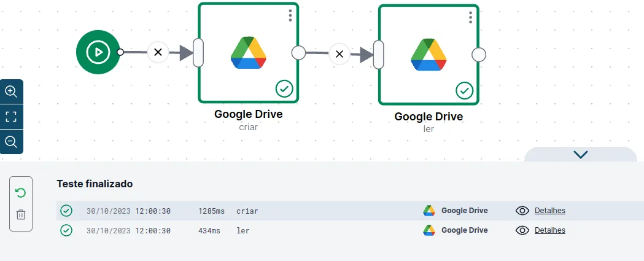
Task: Click input port of ler node
Action: tap(379, 54)
